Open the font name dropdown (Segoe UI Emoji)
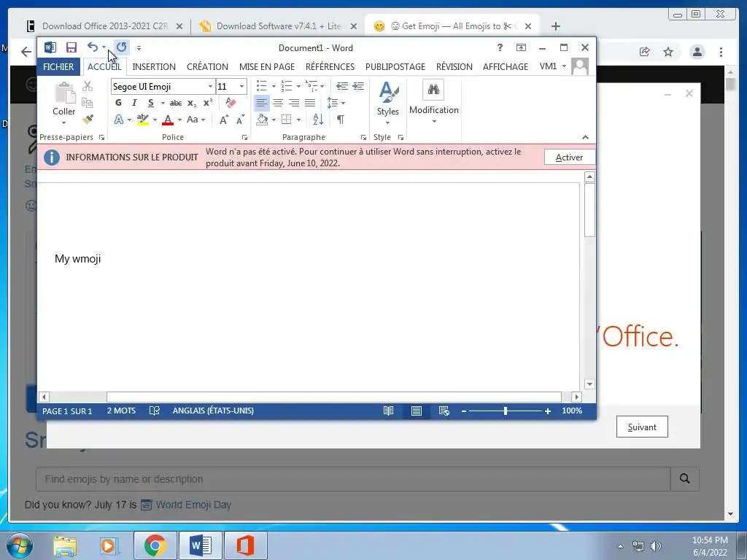Viewport: 747px width, 560px height. 210,86
